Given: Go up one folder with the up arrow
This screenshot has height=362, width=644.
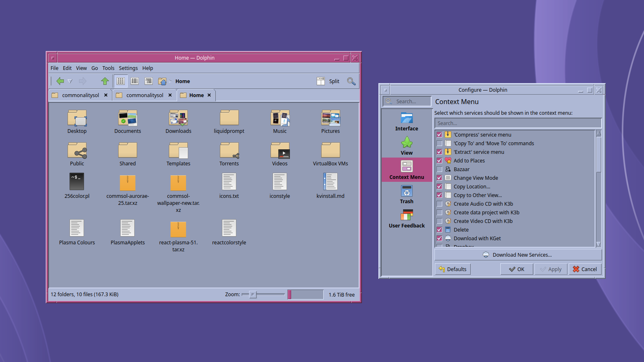Looking at the screenshot, I should coord(105,81).
